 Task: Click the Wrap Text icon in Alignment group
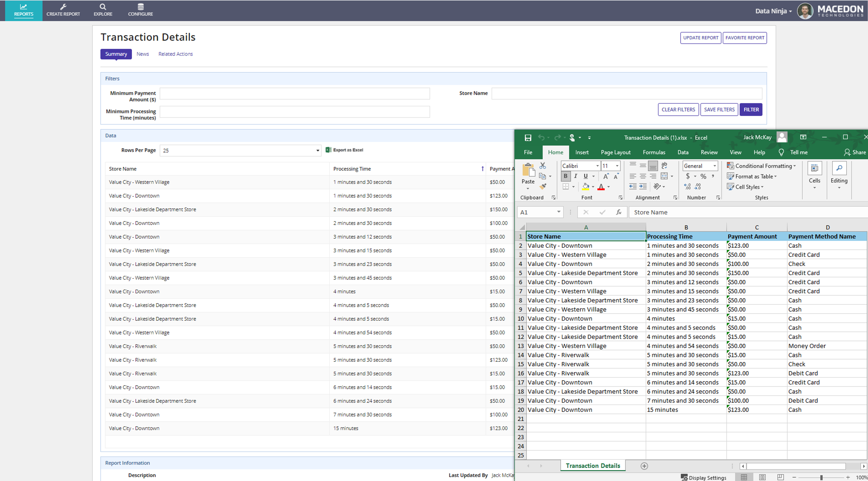(664, 165)
